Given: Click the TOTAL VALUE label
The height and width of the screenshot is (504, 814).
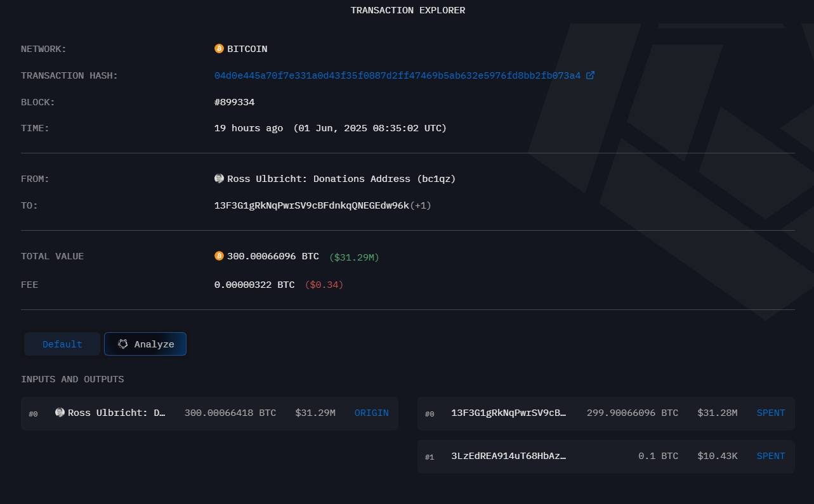Looking at the screenshot, I should point(53,256).
